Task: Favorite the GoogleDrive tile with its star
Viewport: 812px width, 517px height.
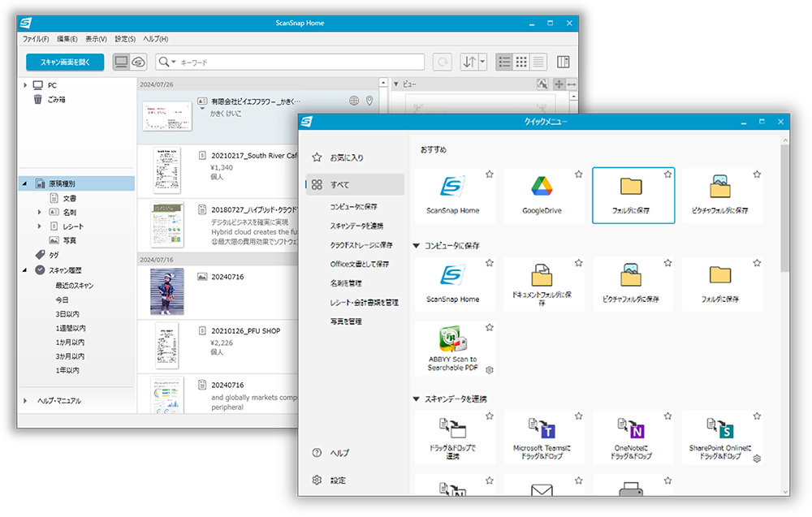Action: coord(578,174)
